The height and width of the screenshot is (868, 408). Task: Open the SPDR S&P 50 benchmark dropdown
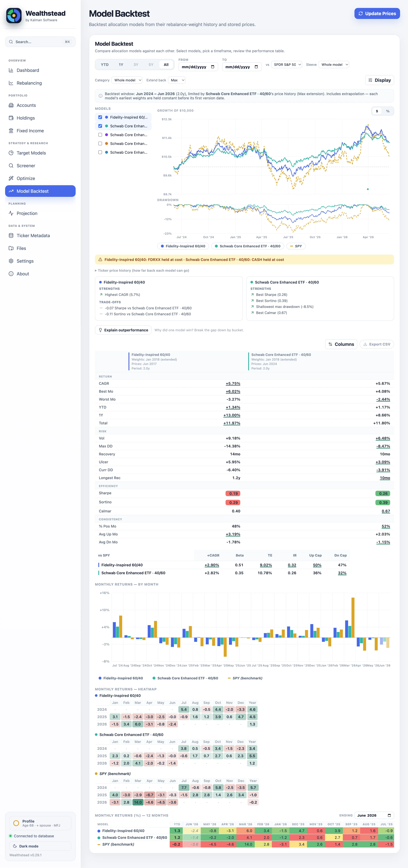point(286,65)
